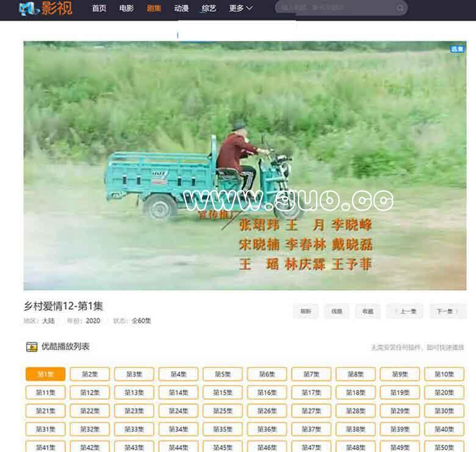Click the 线路 button below the video
Image resolution: width=476 pixels, height=452 pixels.
click(337, 311)
